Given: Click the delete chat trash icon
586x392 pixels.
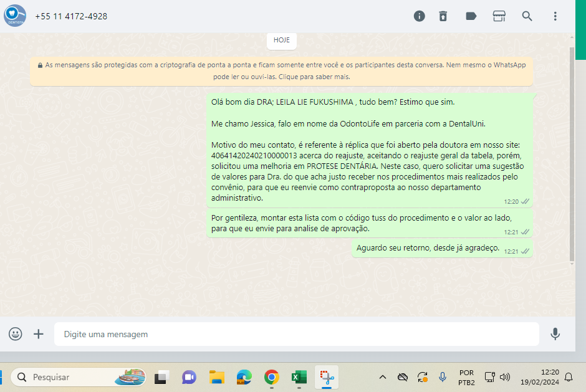Looking at the screenshot, I should [443, 16].
